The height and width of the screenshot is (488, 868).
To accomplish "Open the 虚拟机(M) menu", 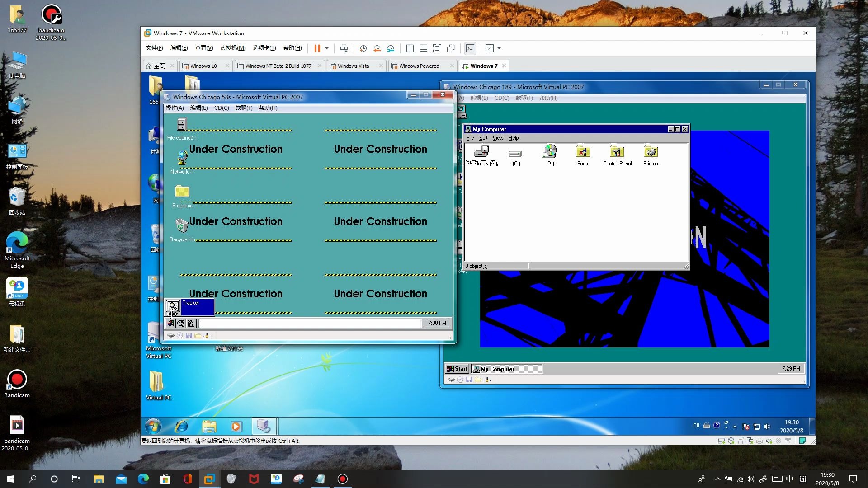I will point(233,48).
